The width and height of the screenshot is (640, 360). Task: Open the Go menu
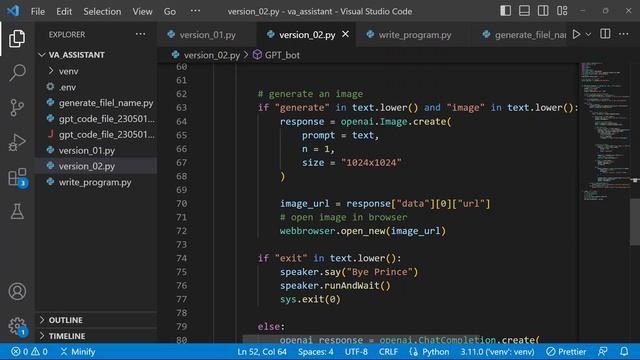click(170, 11)
